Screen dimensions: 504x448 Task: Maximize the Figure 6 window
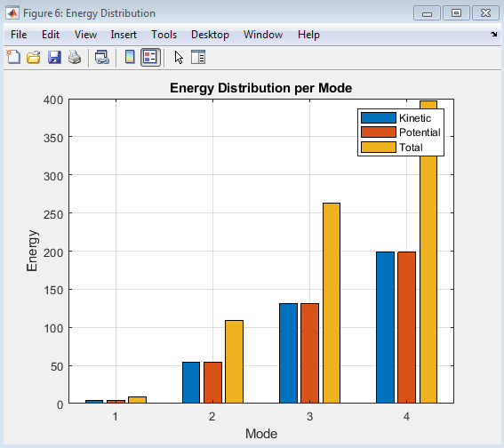456,13
